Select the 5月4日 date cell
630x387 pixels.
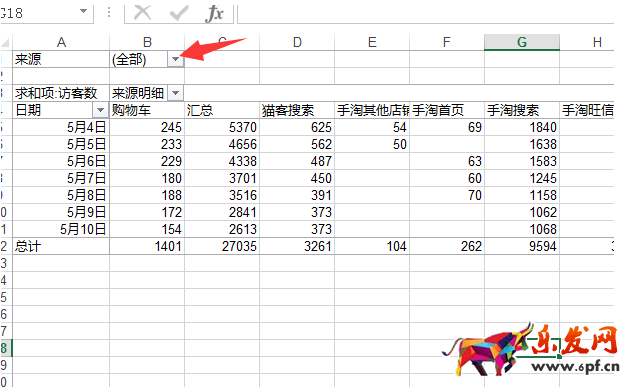61,127
